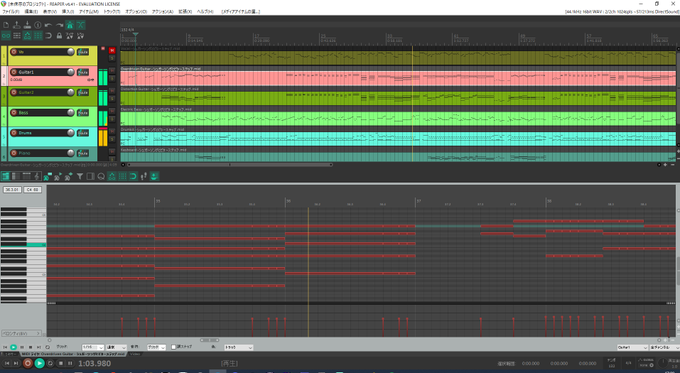Open the アクション menu

coord(163,12)
